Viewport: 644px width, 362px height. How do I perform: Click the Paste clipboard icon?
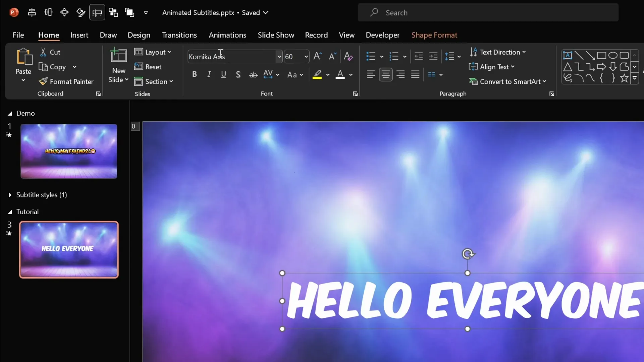(x=24, y=57)
